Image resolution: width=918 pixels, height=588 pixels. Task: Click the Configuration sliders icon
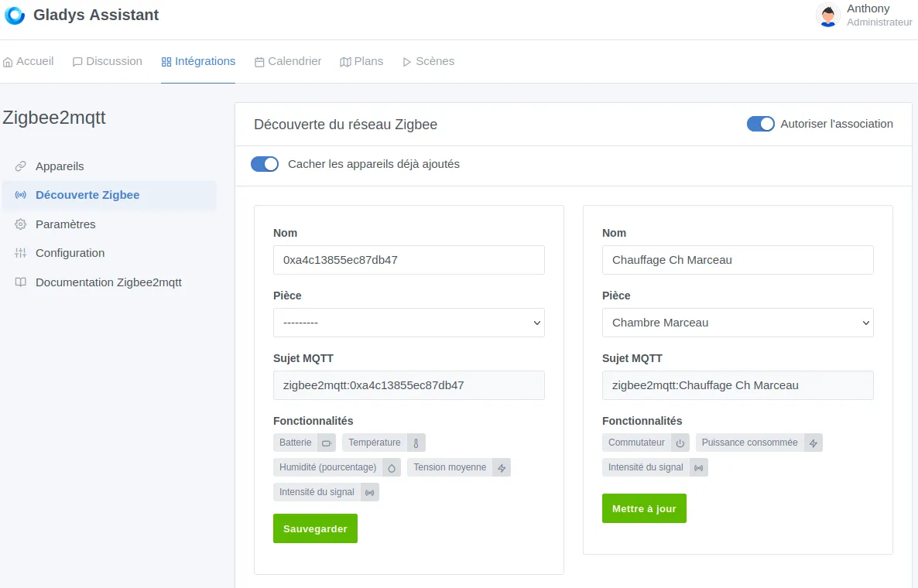19,253
